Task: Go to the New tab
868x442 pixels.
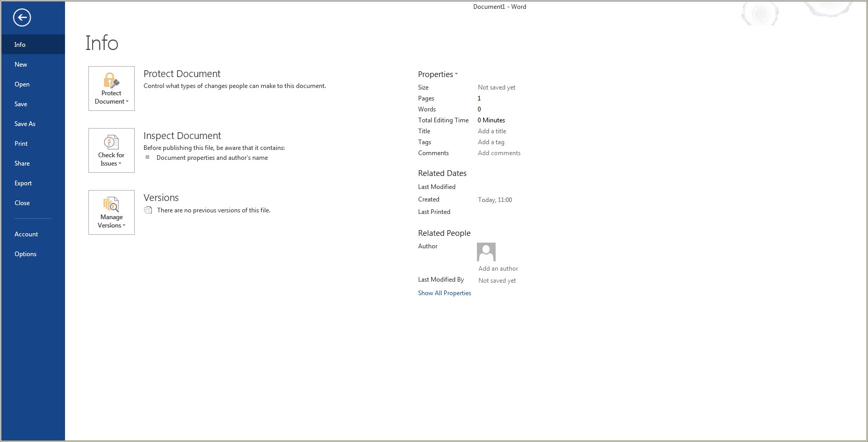Action: pyautogui.click(x=33, y=65)
